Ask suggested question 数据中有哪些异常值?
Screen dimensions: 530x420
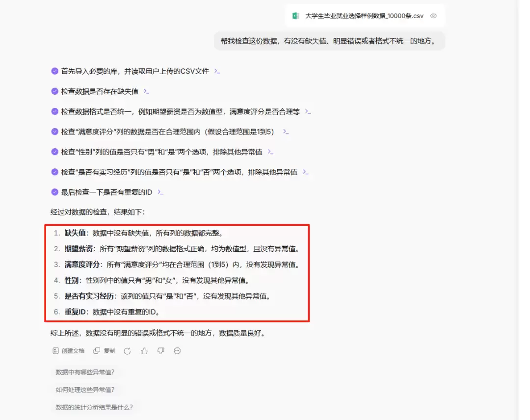click(85, 372)
